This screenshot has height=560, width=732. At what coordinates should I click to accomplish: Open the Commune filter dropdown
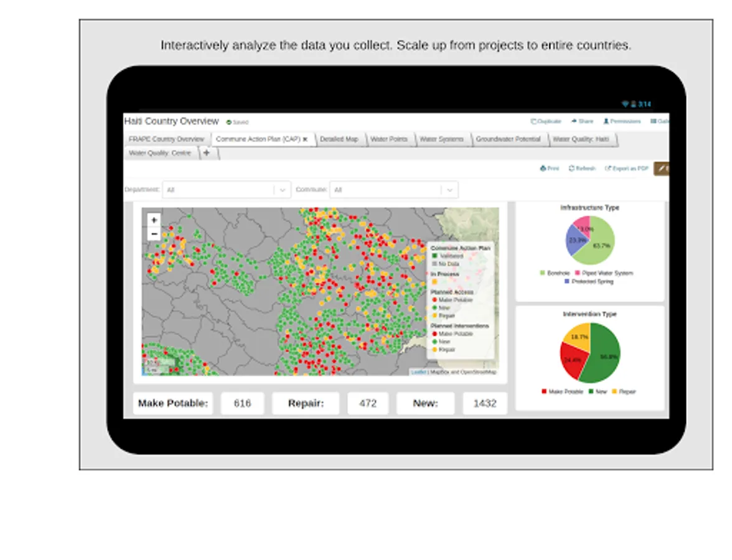[394, 190]
